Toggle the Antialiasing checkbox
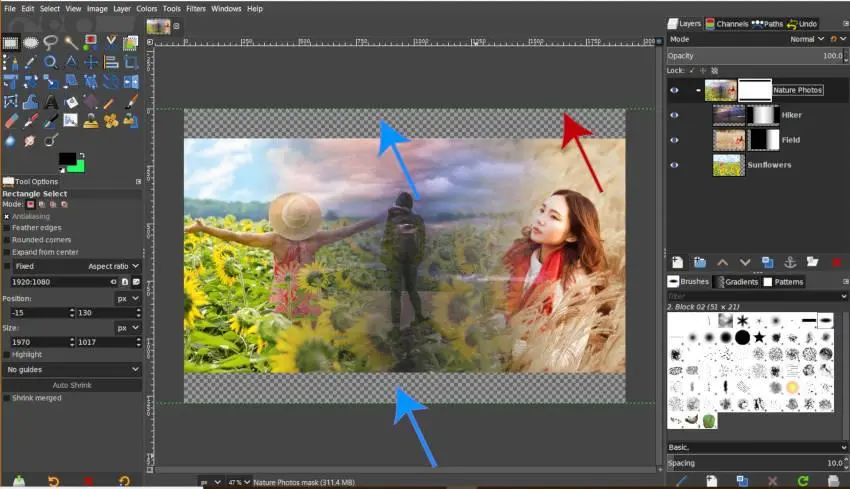This screenshot has height=489, width=850. [x=7, y=216]
